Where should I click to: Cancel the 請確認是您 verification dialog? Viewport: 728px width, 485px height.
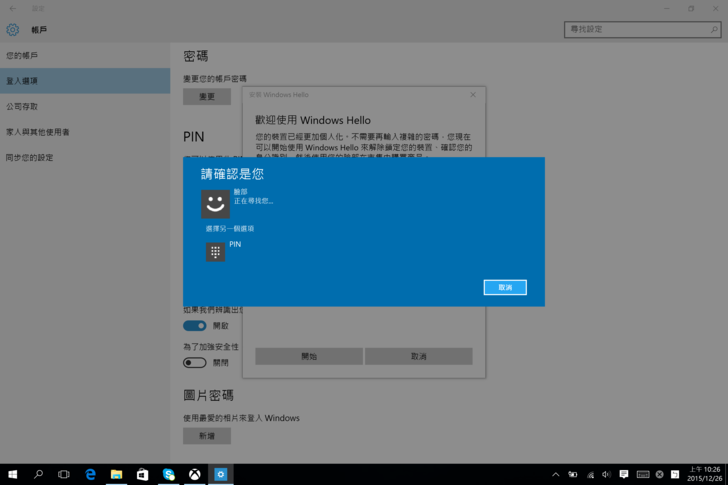[505, 287]
